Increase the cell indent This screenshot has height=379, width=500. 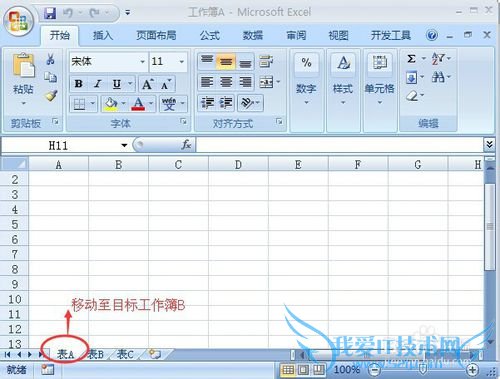coord(226,103)
